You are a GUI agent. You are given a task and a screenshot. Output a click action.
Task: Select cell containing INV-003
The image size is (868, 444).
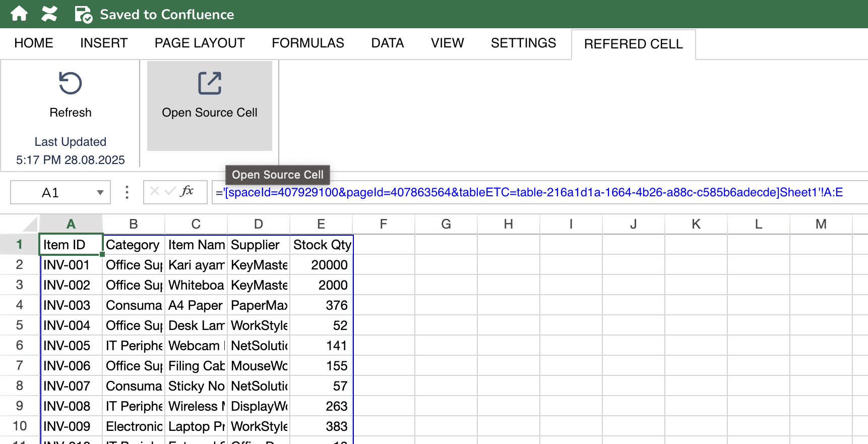pyautogui.click(x=71, y=305)
